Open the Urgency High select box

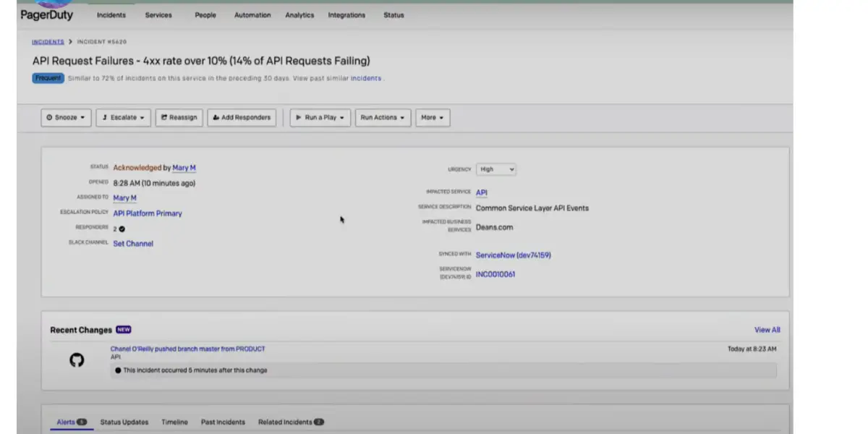point(496,169)
